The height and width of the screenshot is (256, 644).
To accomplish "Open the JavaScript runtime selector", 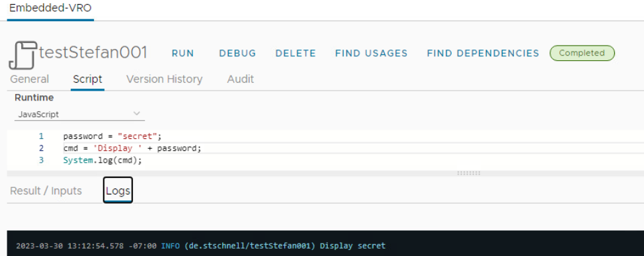I will coord(80,114).
